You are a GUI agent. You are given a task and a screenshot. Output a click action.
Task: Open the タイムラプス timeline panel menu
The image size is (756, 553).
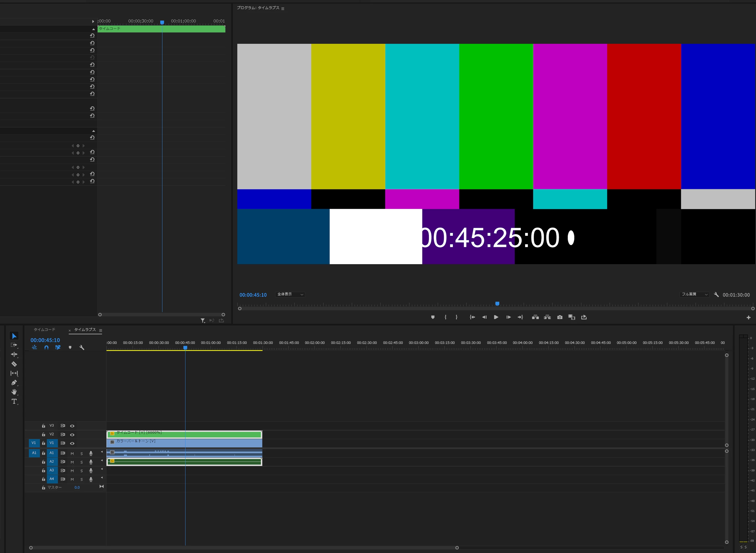coord(100,330)
